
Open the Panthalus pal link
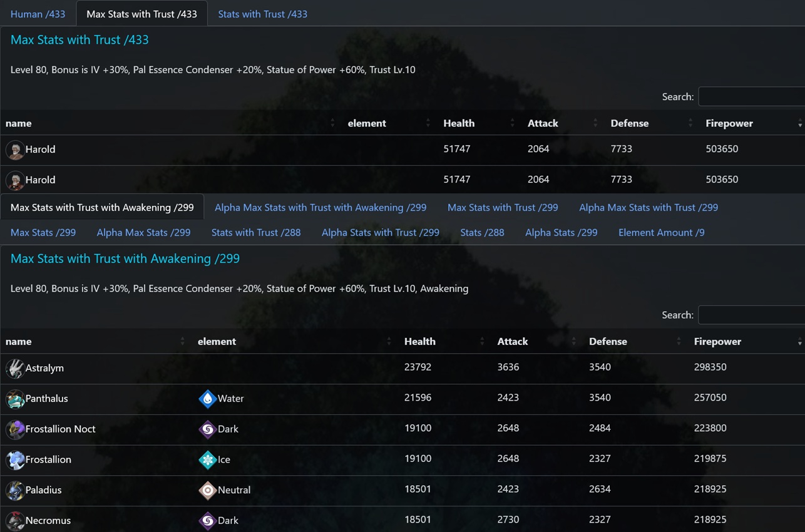(46, 399)
